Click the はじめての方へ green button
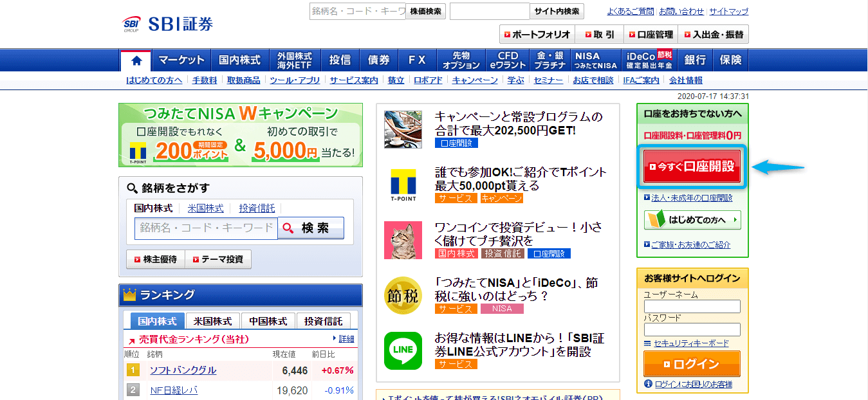The height and width of the screenshot is (400, 868). coord(692,220)
